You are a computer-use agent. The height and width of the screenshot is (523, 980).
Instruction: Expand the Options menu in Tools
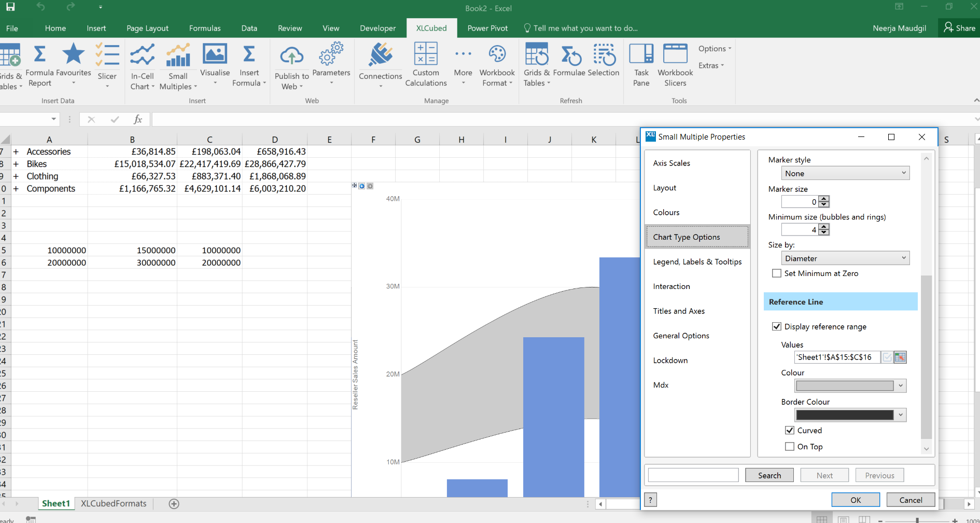click(x=715, y=49)
